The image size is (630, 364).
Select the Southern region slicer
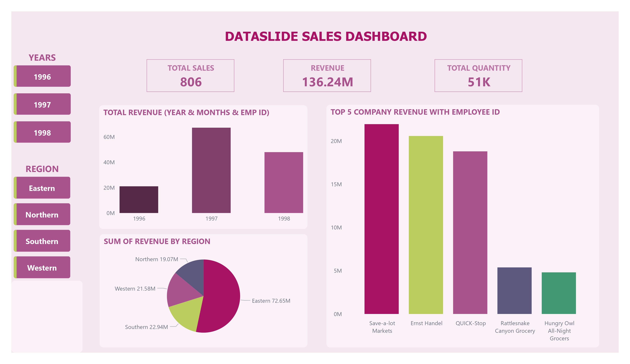42,241
